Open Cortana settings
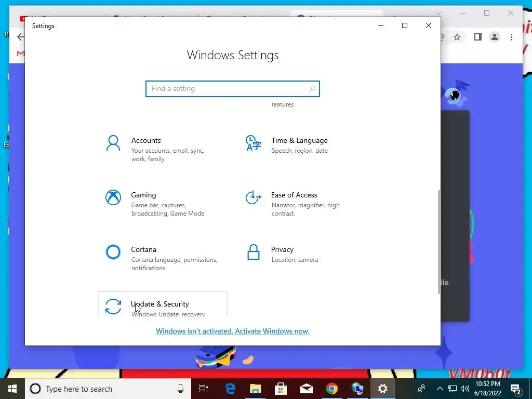 click(162, 258)
